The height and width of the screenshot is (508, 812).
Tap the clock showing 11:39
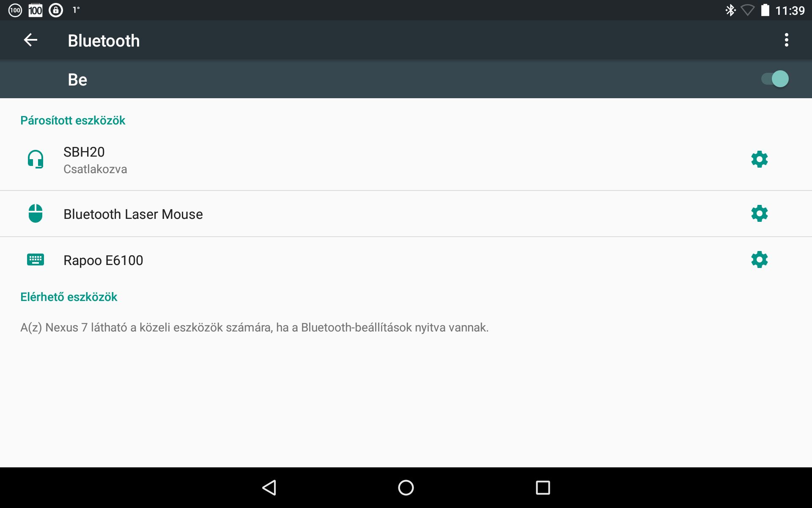pos(790,11)
